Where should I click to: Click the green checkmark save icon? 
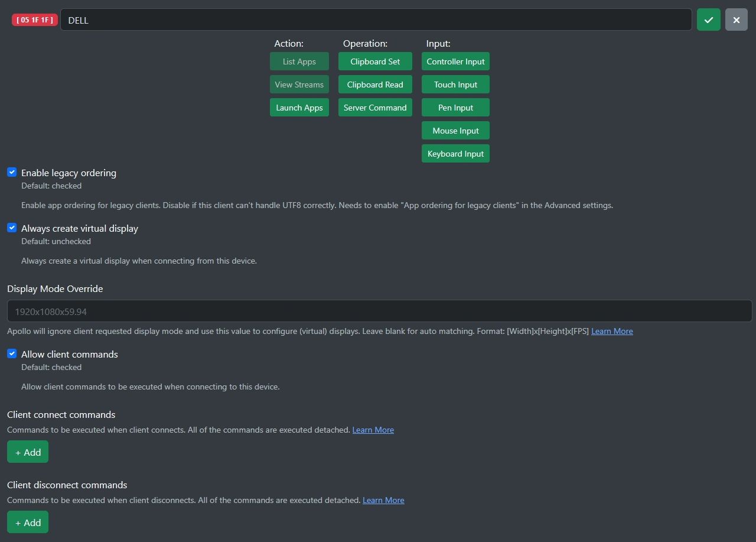point(708,20)
